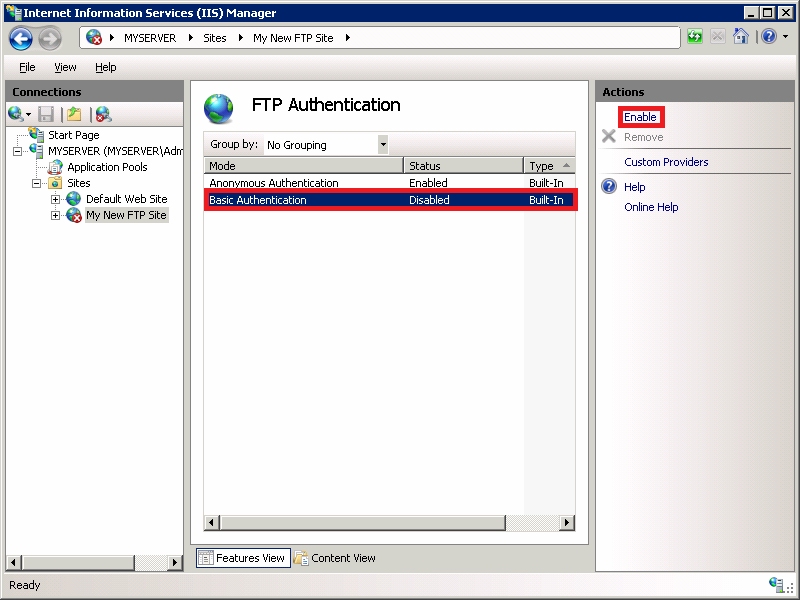Open breadcrumb arrow after Sites
This screenshot has width=800, height=600.
click(240, 38)
